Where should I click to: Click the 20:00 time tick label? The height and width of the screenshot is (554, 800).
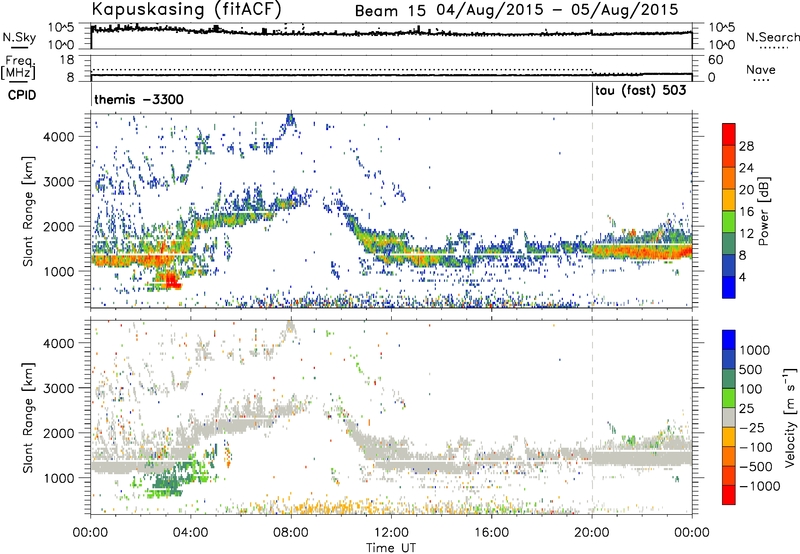[x=591, y=533]
